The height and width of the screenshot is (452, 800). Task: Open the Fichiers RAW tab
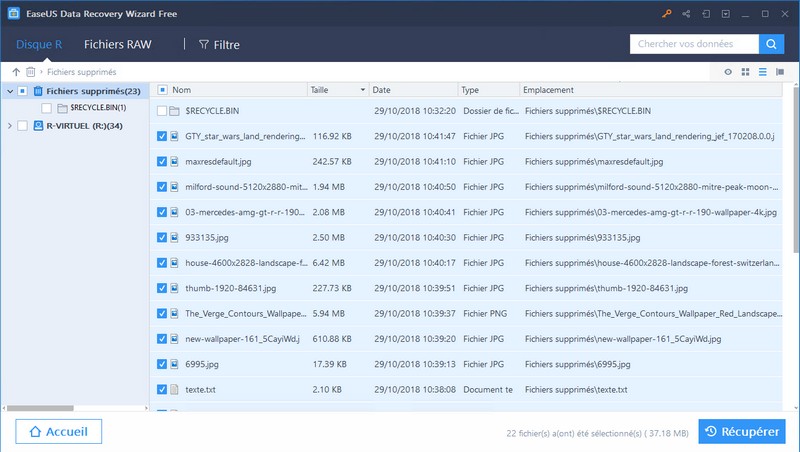[x=119, y=44]
